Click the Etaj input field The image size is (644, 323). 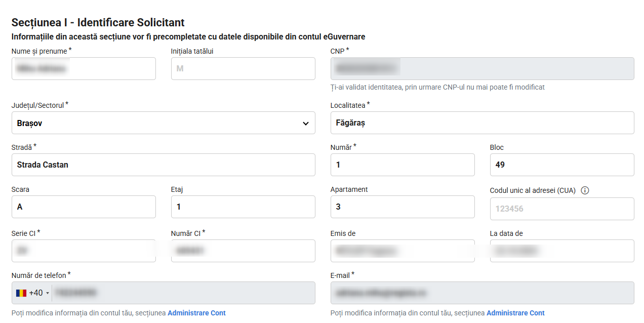point(243,207)
